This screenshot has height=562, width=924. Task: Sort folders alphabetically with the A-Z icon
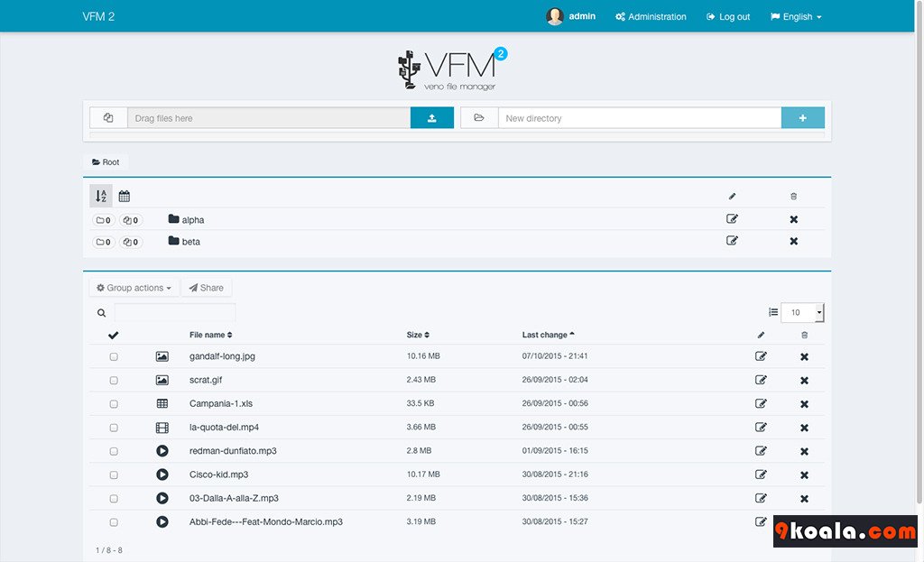pyautogui.click(x=101, y=196)
